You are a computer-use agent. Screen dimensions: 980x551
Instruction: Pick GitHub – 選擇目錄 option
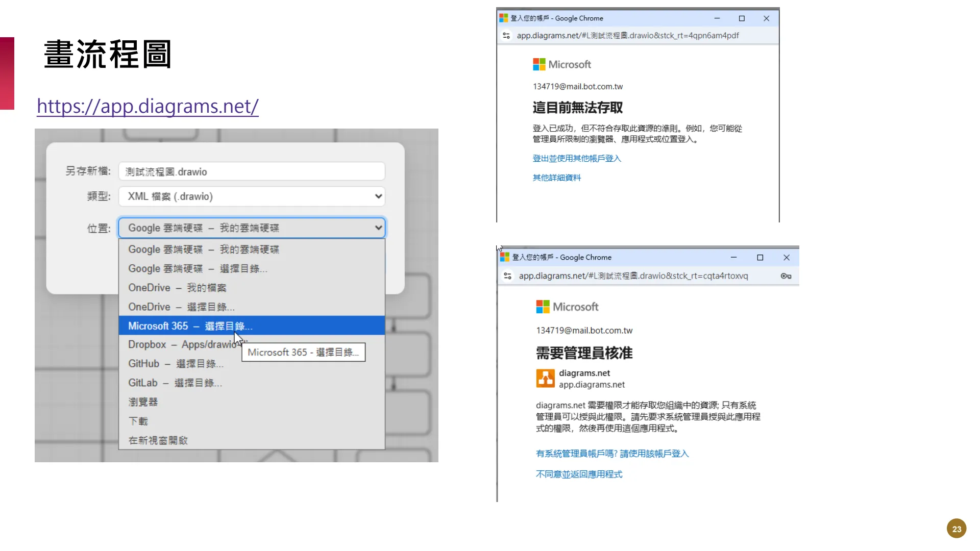pyautogui.click(x=252, y=364)
